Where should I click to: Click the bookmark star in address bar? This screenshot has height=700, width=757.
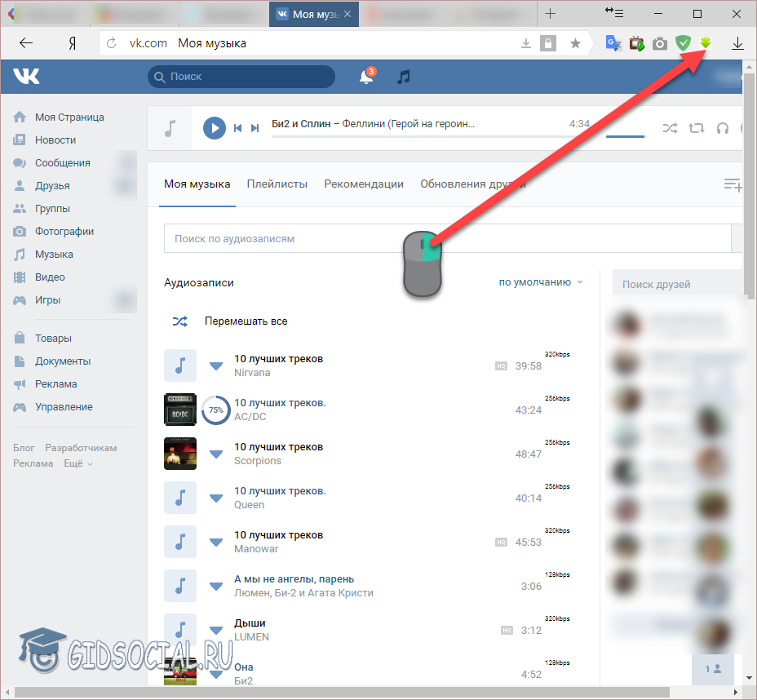[575, 43]
